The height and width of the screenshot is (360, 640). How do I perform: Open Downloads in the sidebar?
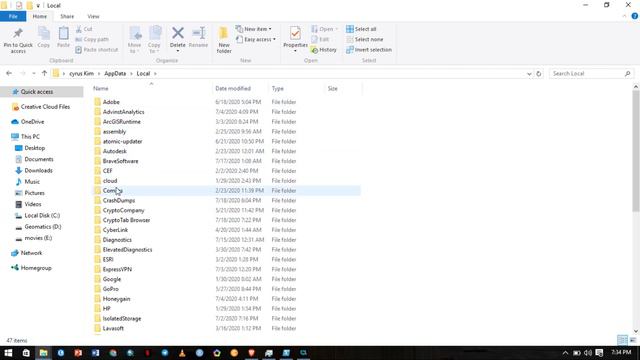(x=34, y=170)
